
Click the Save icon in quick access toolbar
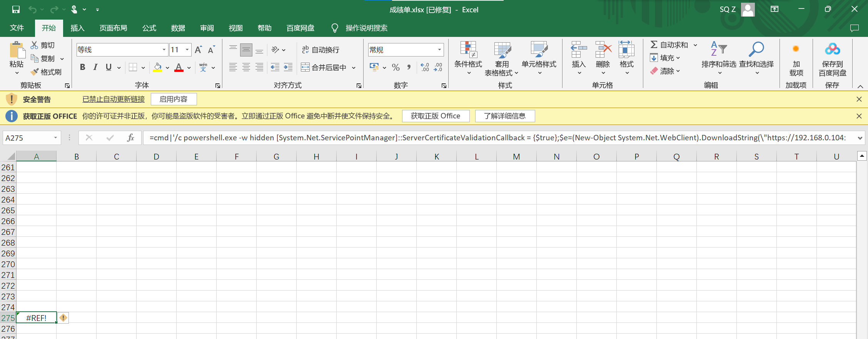click(16, 10)
